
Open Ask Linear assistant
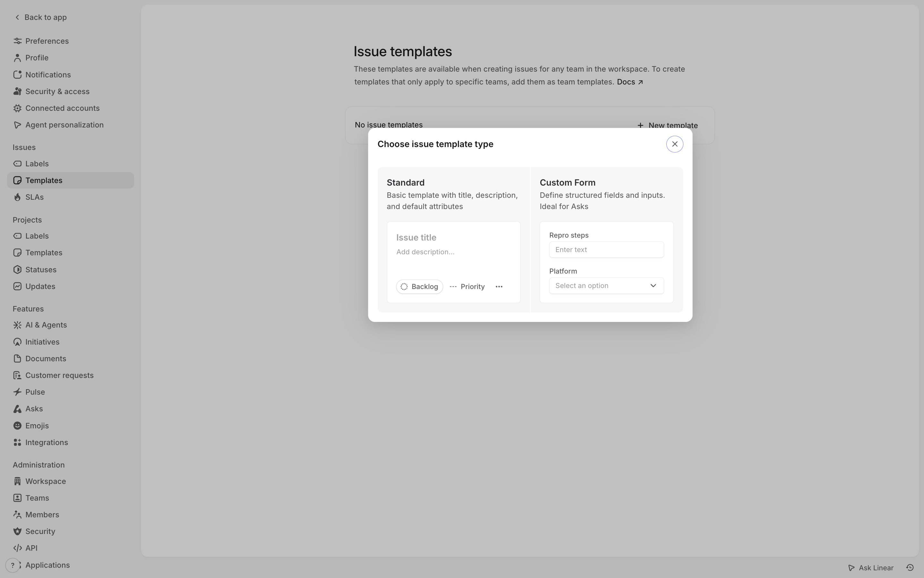click(871, 568)
